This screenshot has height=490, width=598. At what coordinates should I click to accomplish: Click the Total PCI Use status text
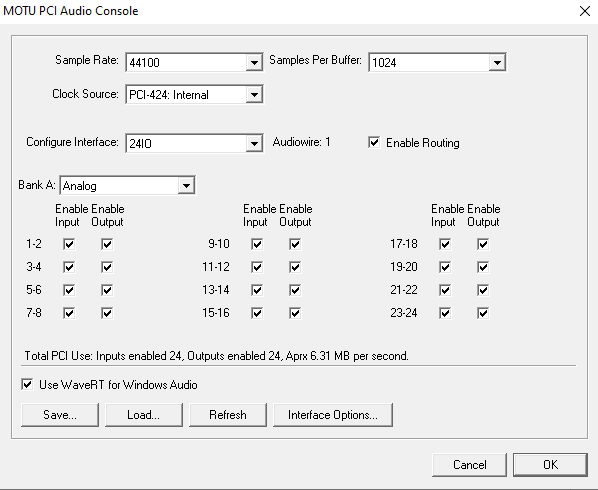[x=216, y=356]
